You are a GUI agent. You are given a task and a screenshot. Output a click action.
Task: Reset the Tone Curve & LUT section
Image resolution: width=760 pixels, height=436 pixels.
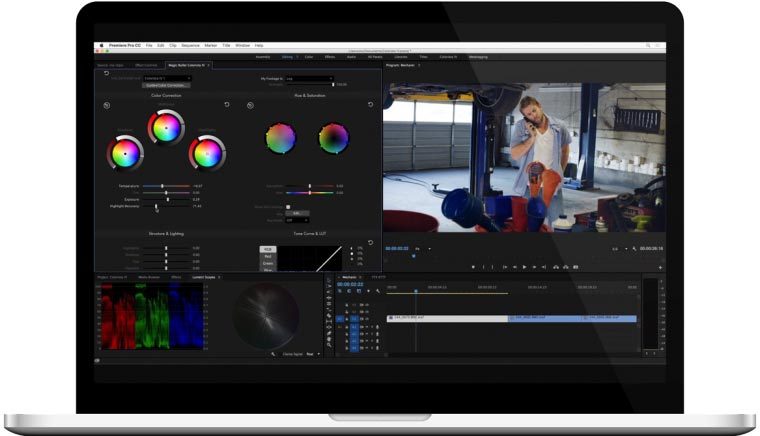(371, 243)
